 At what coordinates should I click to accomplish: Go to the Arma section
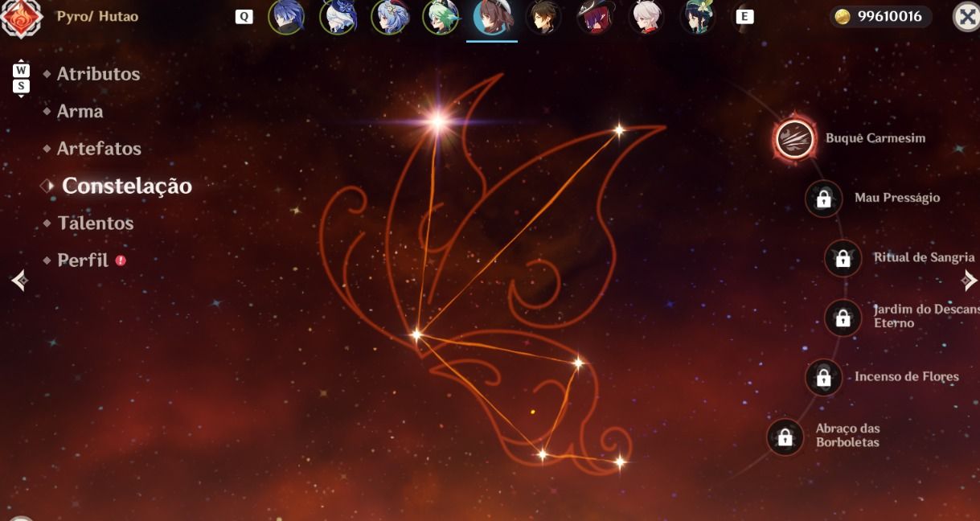coord(80,112)
